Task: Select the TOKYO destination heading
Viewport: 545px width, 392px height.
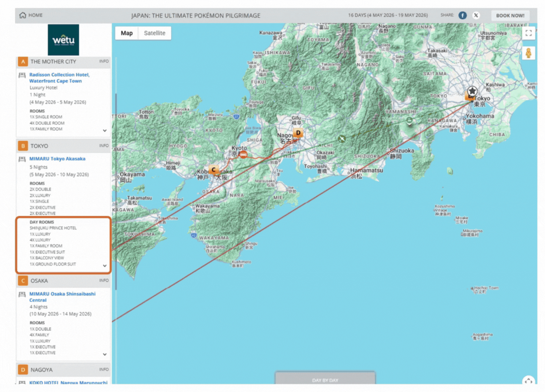Action: pyautogui.click(x=39, y=146)
